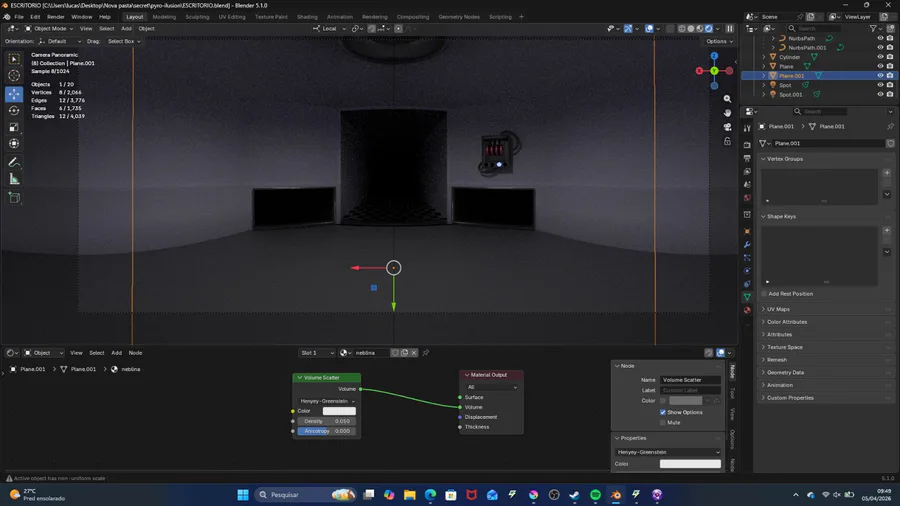Click the Volume Scatter Color swatch
Viewport: 900px width, 506px height.
(x=339, y=411)
